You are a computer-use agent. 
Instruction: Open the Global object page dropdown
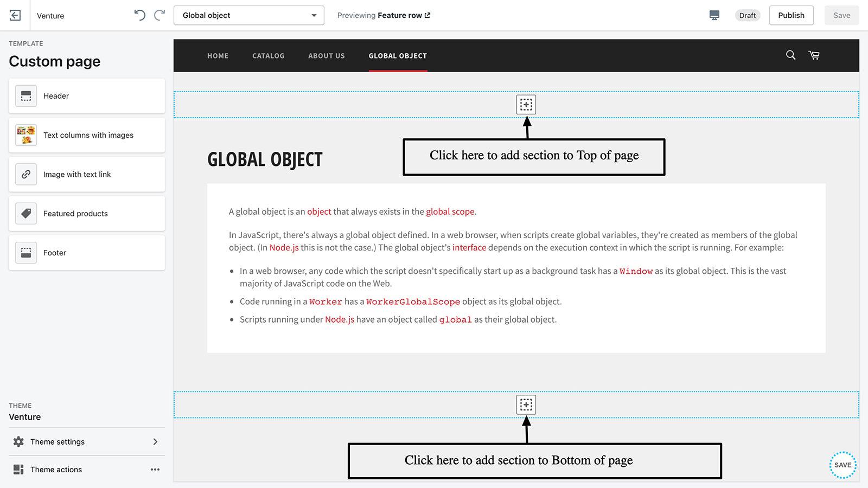coord(248,15)
